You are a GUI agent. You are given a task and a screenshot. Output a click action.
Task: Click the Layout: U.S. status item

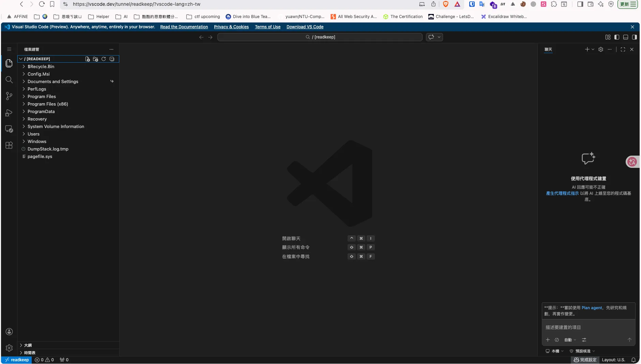pyautogui.click(x=613, y=360)
